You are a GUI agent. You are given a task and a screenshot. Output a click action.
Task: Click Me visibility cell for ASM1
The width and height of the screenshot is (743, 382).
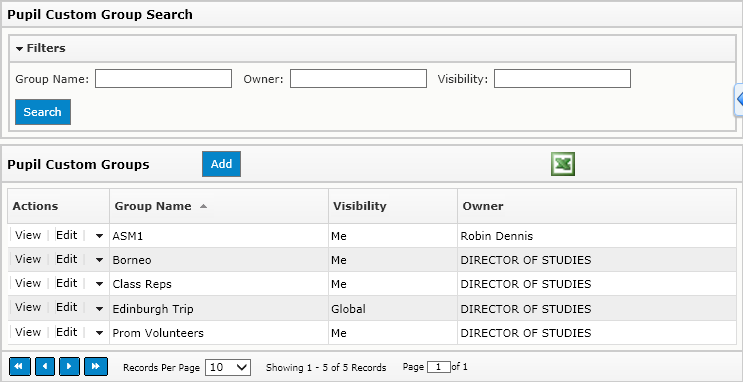pos(393,236)
